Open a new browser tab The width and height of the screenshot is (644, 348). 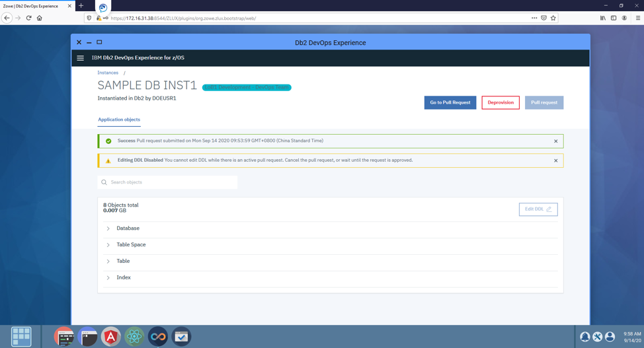[81, 6]
